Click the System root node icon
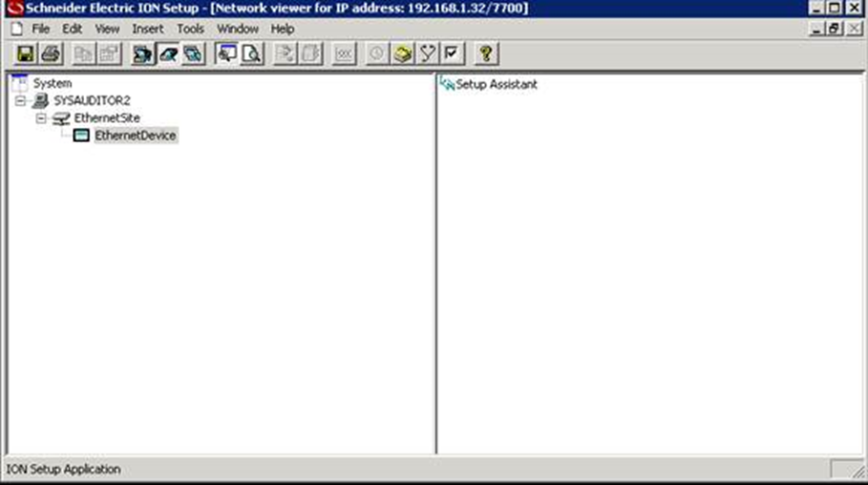The width and height of the screenshot is (868, 485). pyautogui.click(x=19, y=83)
